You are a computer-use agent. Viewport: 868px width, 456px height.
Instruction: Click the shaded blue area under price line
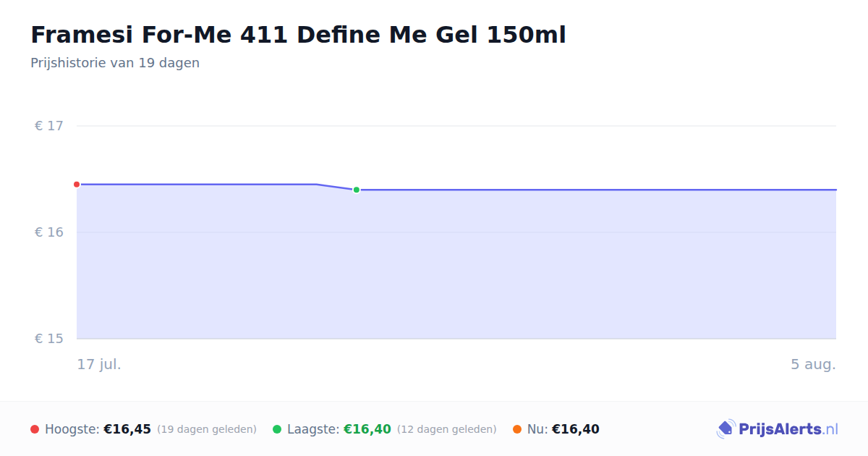(456, 275)
